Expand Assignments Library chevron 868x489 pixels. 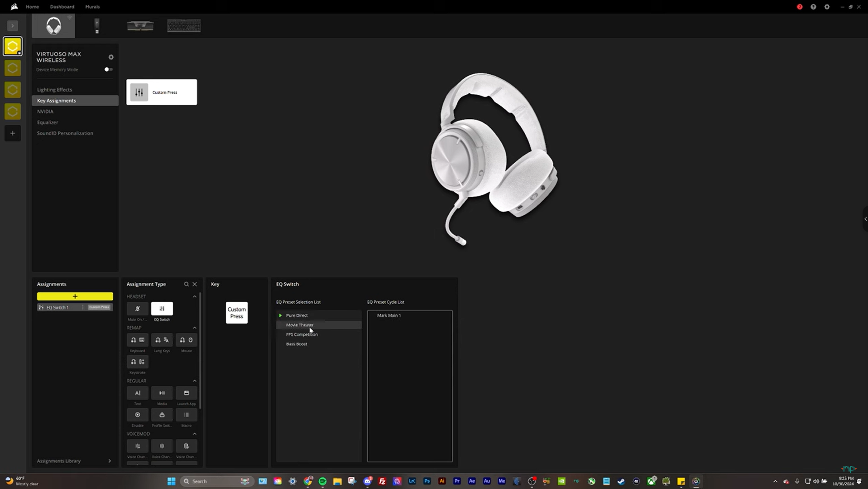[x=110, y=461]
